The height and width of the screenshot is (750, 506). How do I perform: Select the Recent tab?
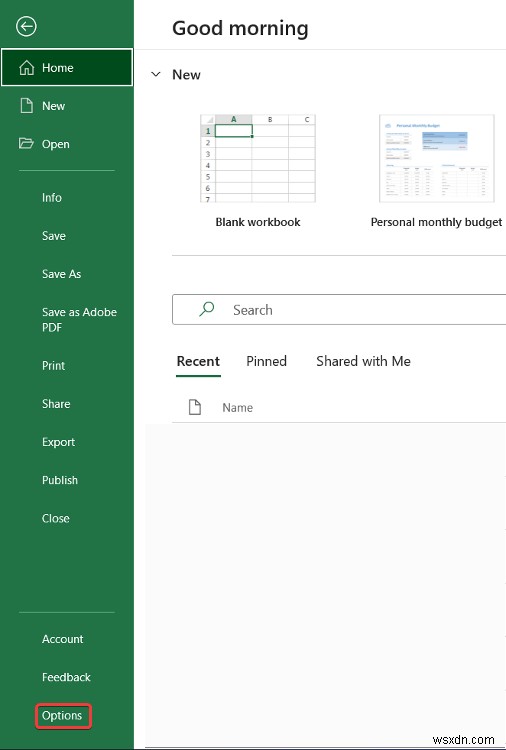[198, 361]
